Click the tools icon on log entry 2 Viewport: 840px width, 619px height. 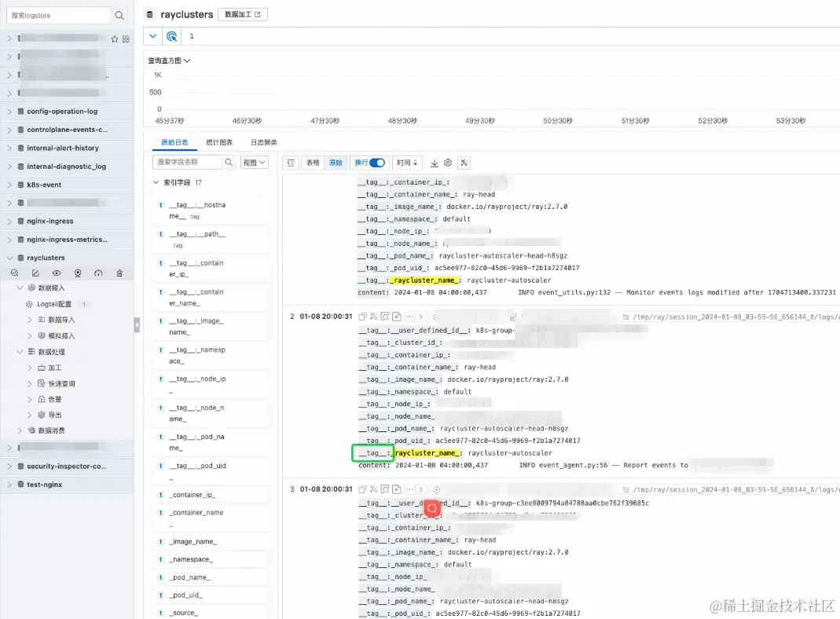[x=374, y=317]
